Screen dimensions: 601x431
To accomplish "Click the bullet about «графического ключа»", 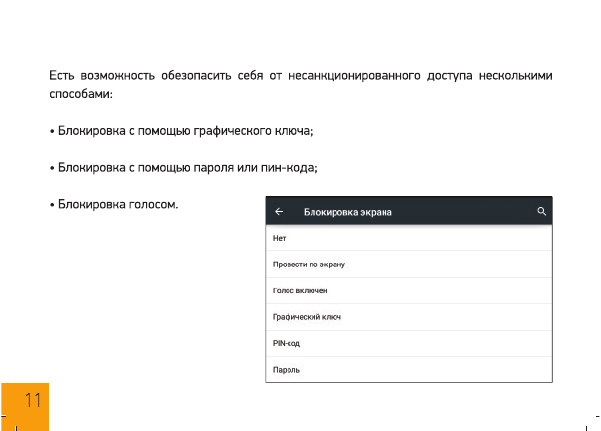I will [185, 131].
